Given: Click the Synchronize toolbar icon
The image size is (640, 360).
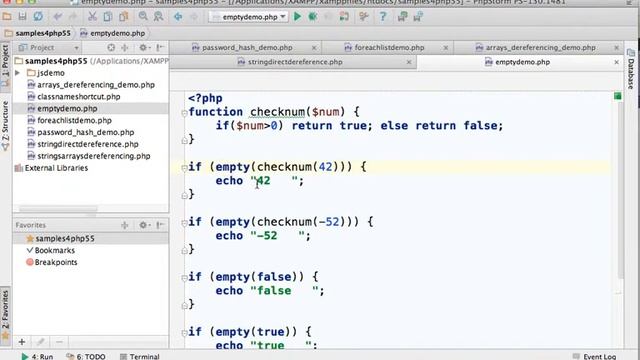Looking at the screenshot, I should pos(38,17).
